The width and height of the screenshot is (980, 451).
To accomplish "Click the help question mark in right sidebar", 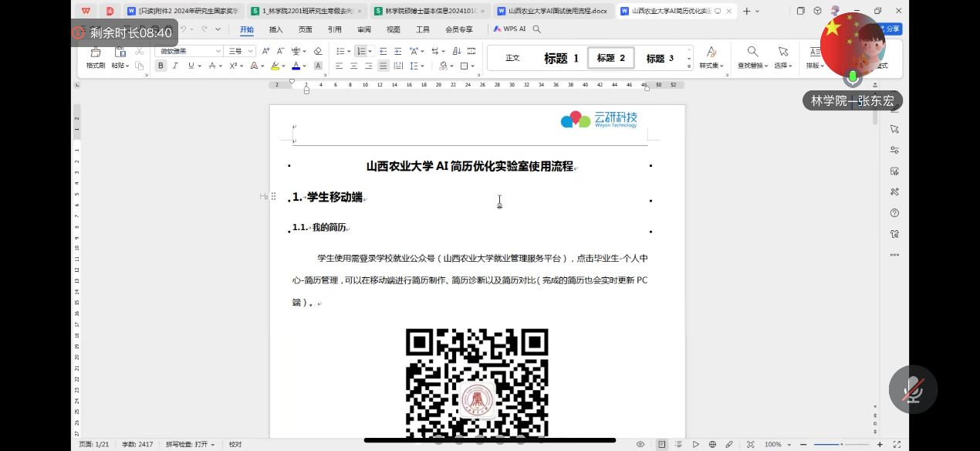I will (894, 212).
